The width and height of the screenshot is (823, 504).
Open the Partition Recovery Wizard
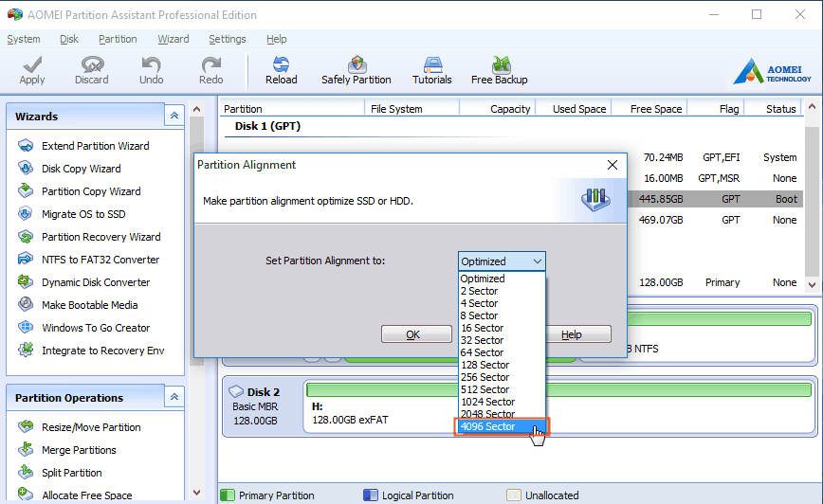101,237
